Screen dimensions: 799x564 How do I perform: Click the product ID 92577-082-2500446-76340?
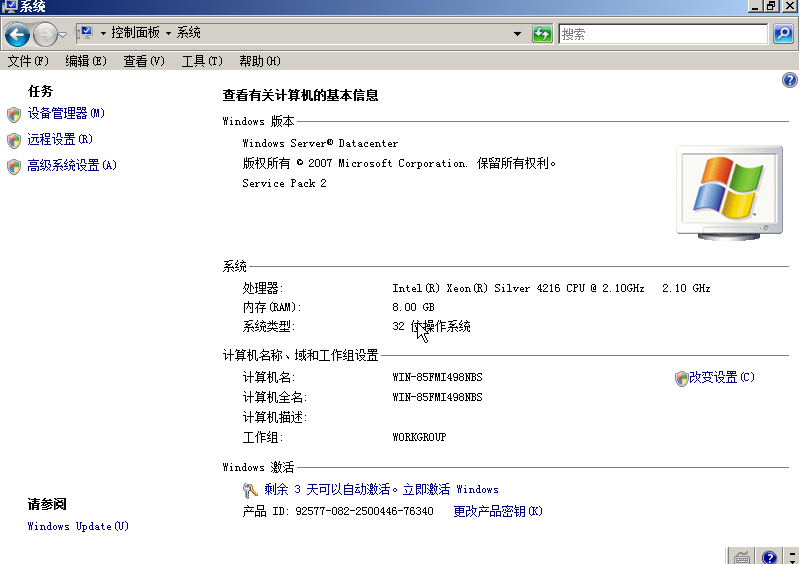(364, 511)
